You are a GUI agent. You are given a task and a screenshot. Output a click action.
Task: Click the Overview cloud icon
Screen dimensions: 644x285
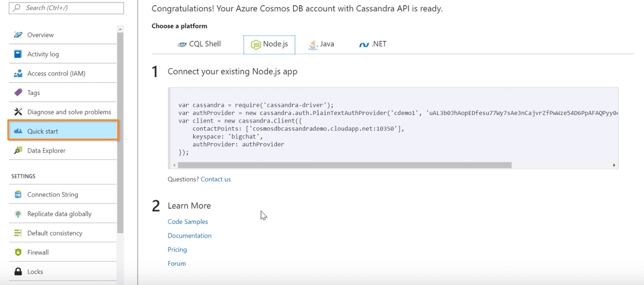coord(18,35)
